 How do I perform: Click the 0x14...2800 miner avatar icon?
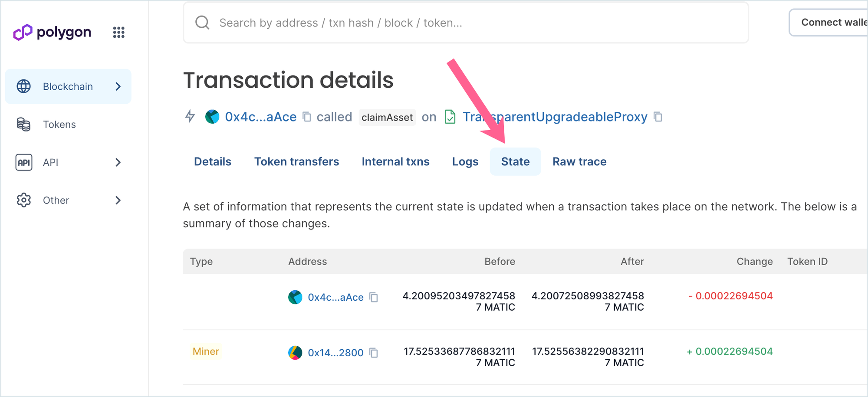tap(295, 353)
